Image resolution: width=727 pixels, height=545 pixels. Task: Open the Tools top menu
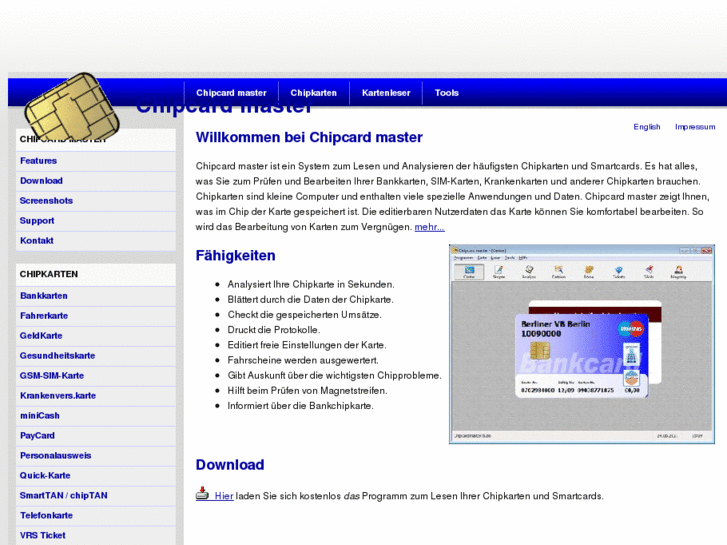446,93
